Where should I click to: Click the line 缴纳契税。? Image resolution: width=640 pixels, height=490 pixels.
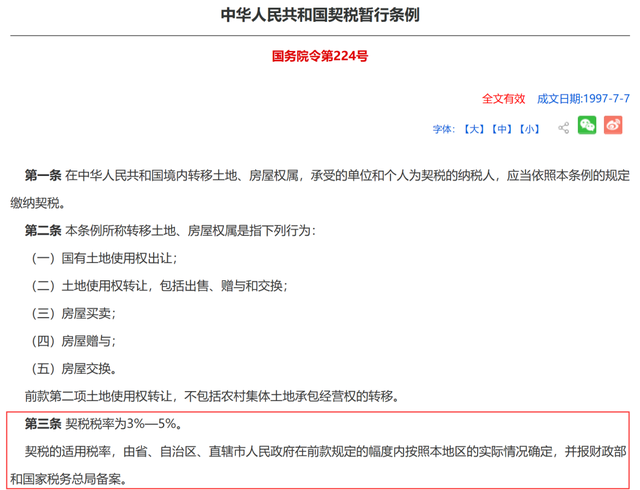coord(38,203)
